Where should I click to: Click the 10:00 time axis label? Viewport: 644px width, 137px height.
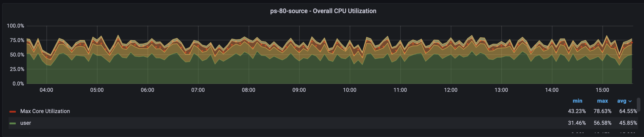pyautogui.click(x=350, y=90)
